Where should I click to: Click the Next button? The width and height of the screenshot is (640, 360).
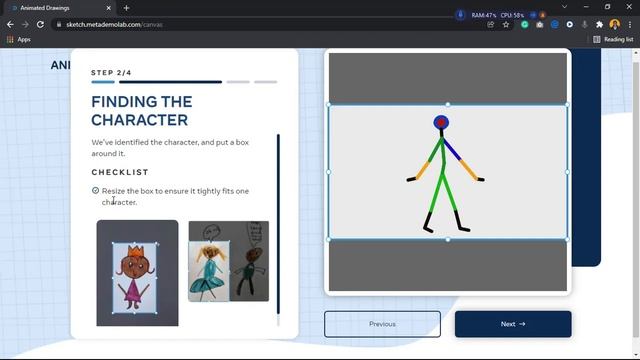(x=513, y=324)
